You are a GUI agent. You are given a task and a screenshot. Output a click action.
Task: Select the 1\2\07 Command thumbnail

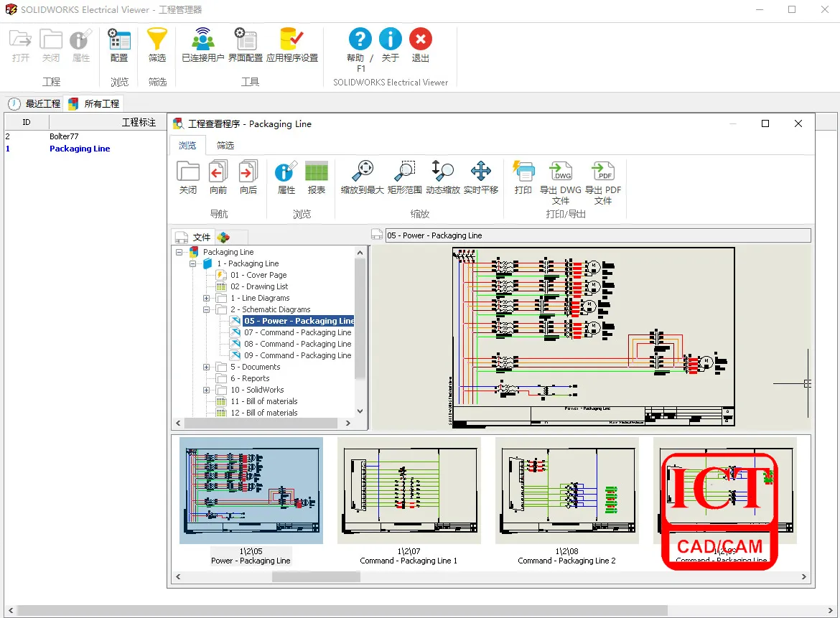click(409, 490)
